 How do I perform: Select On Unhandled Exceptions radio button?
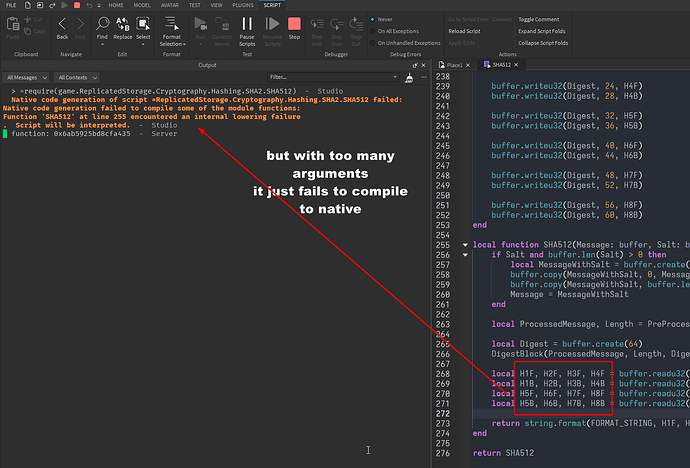tap(373, 41)
